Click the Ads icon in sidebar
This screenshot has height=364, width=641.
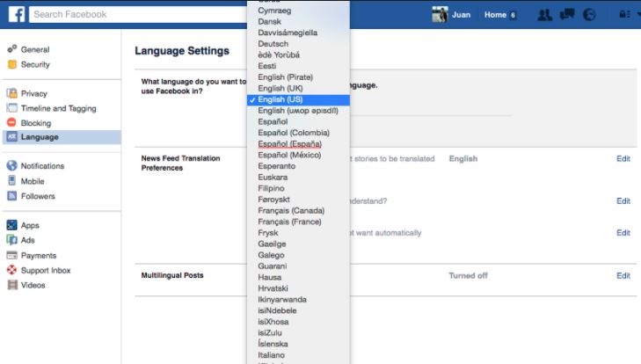(x=11, y=240)
